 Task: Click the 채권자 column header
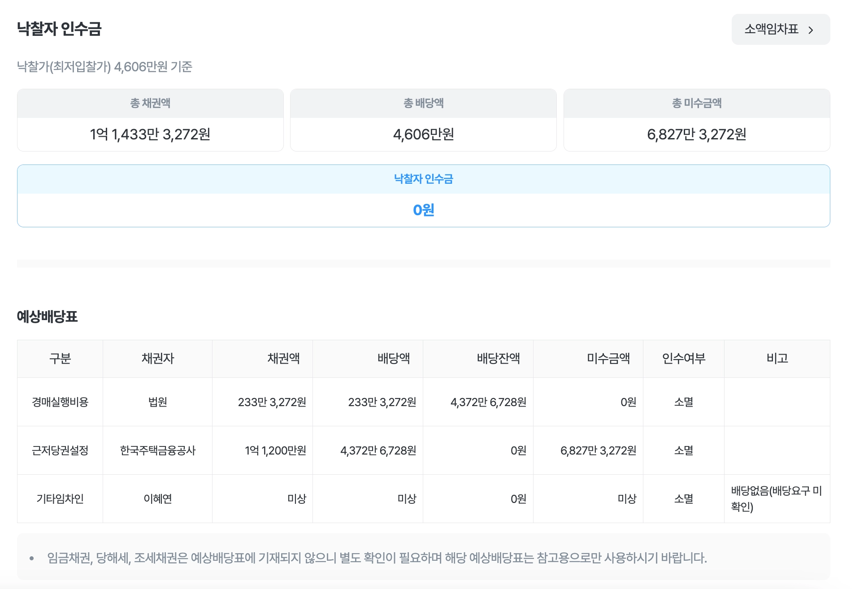pyautogui.click(x=157, y=359)
